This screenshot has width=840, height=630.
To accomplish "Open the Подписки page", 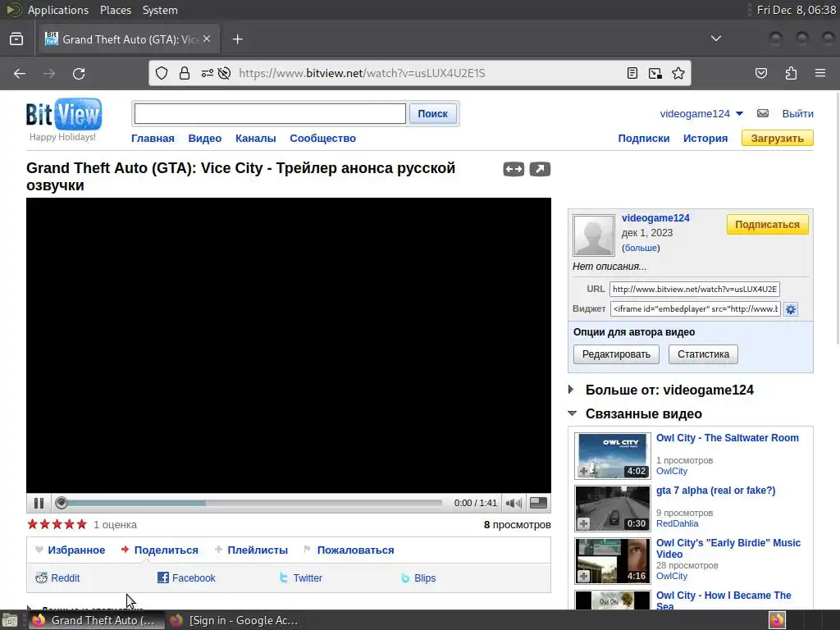I will tap(643, 138).
